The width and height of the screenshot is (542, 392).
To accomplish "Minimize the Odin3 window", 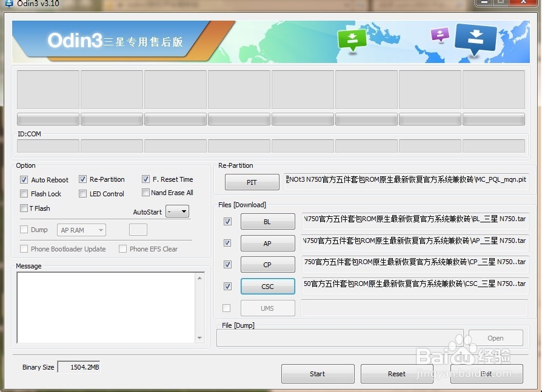I will pos(484,2).
